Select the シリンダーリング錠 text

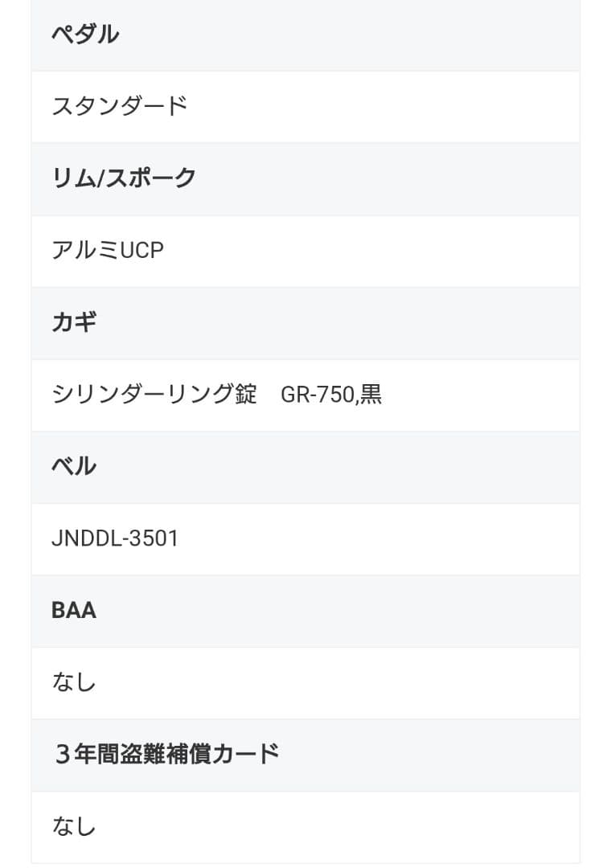coord(154,394)
